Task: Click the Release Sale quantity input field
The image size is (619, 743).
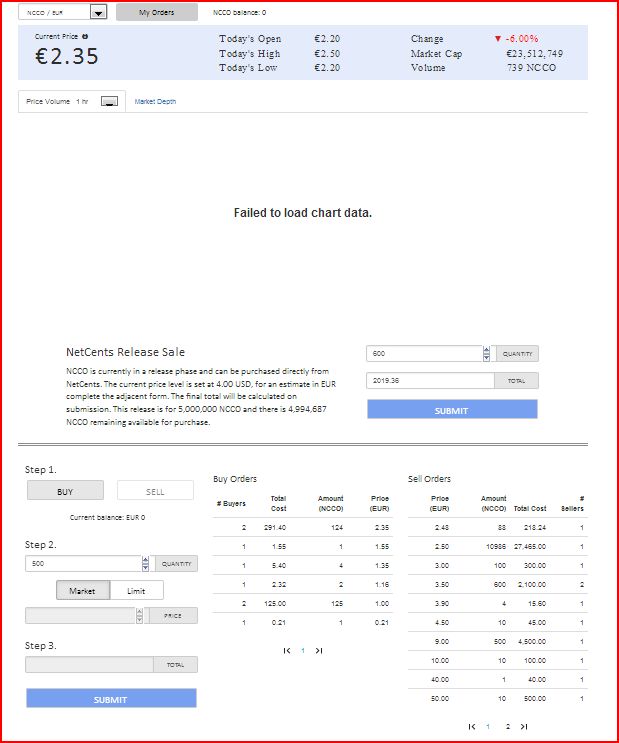Action: pyautogui.click(x=424, y=354)
